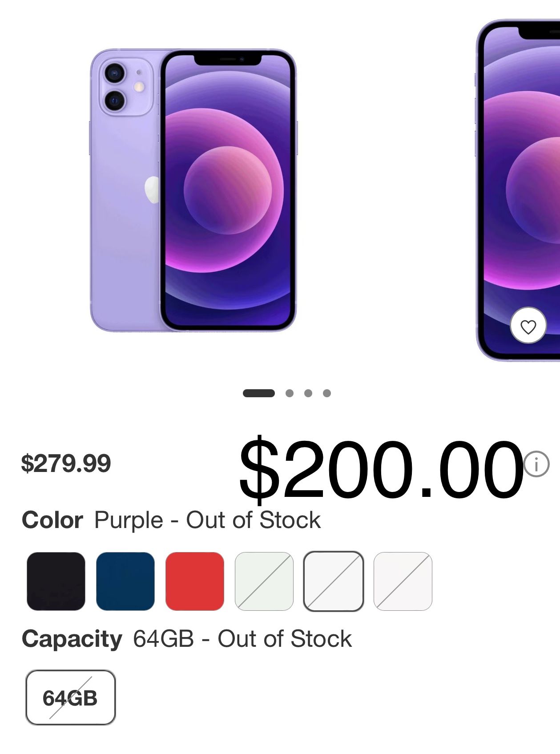Viewport: 560px width, 754px height.
Task: Choose the last crossed-out white swatch
Action: click(403, 581)
